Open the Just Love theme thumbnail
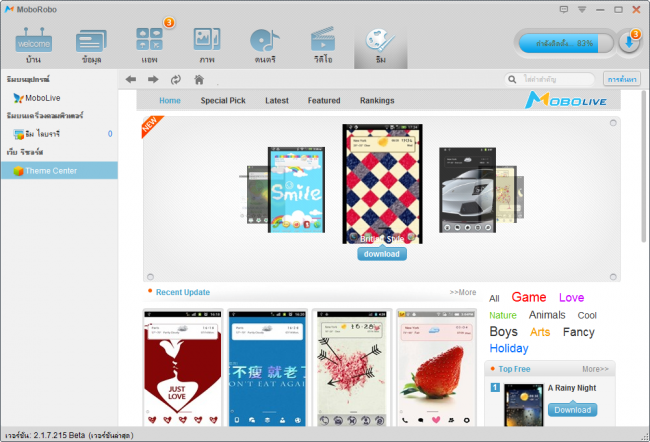Image resolution: width=650 pixels, height=442 pixels. point(183,367)
